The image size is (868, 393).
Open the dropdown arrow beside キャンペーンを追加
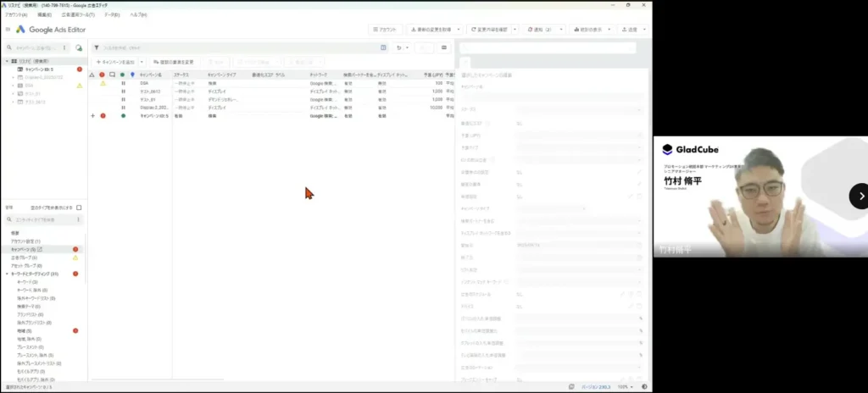[x=142, y=62]
